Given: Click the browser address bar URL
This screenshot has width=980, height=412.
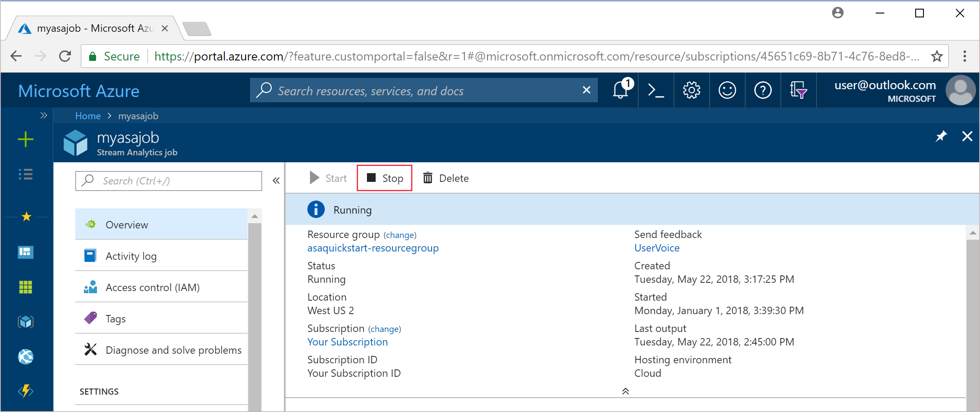Looking at the screenshot, I should tap(537, 56).
